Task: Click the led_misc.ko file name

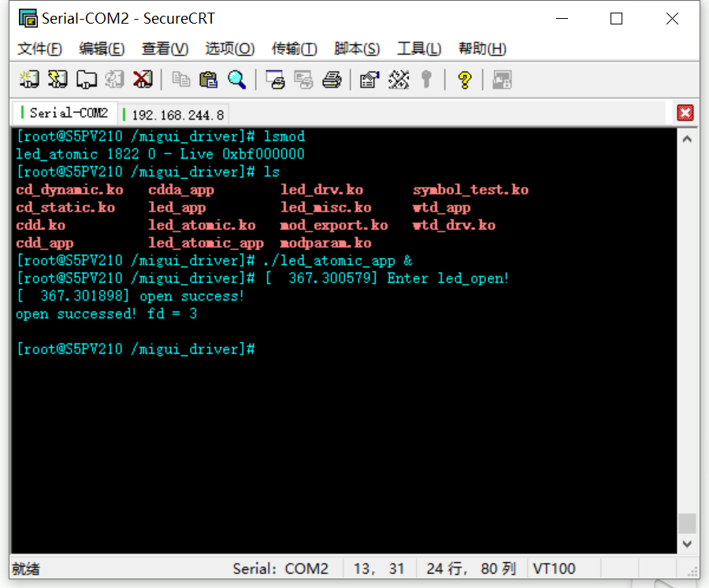Action: [x=325, y=207]
